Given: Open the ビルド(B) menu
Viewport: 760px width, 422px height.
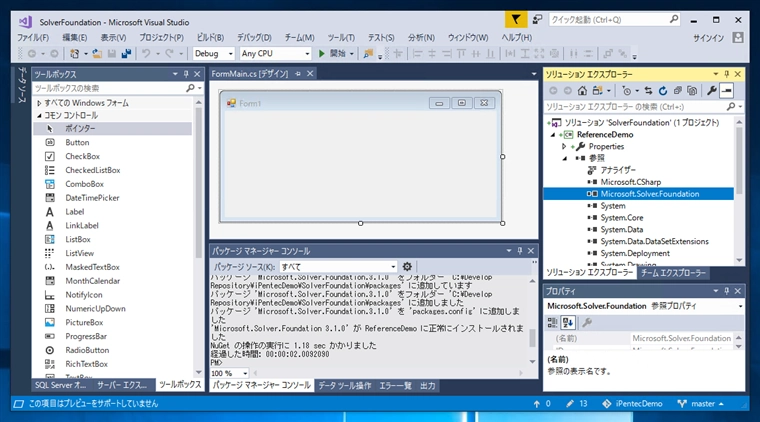Looking at the screenshot, I should pyautogui.click(x=210, y=37).
